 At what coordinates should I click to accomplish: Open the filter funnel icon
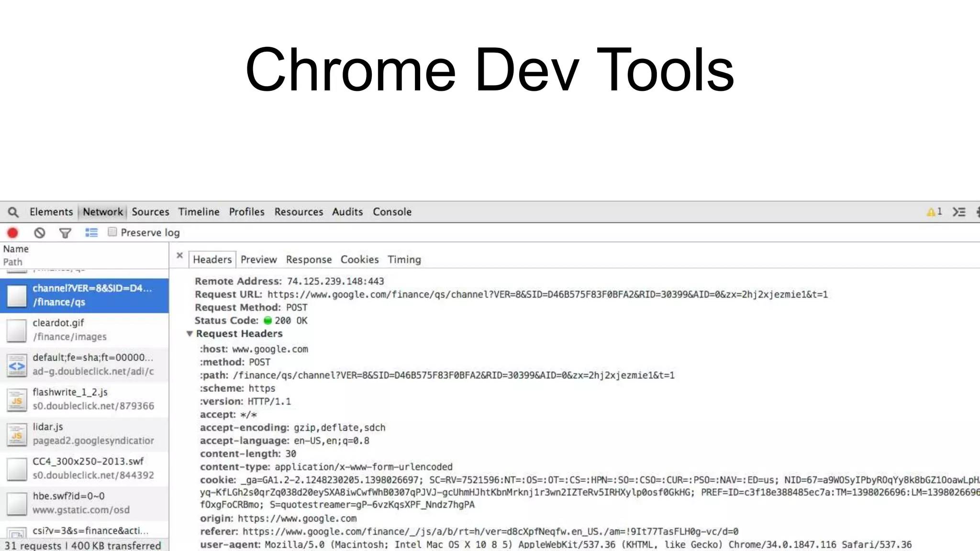pyautogui.click(x=65, y=233)
